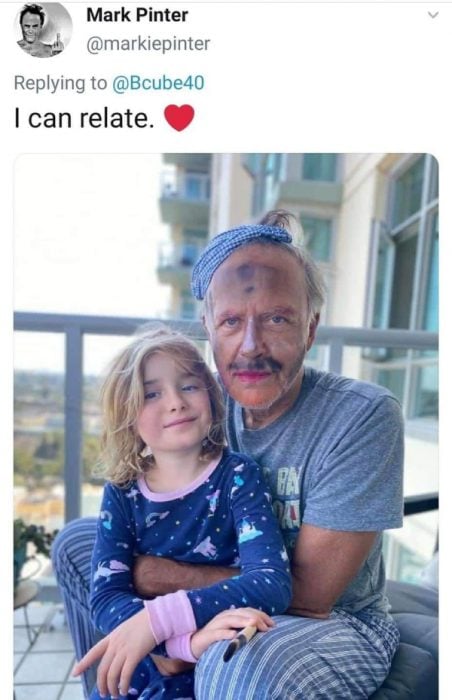
Task: Expand the tweet options chevron arrow
Action: (433, 15)
